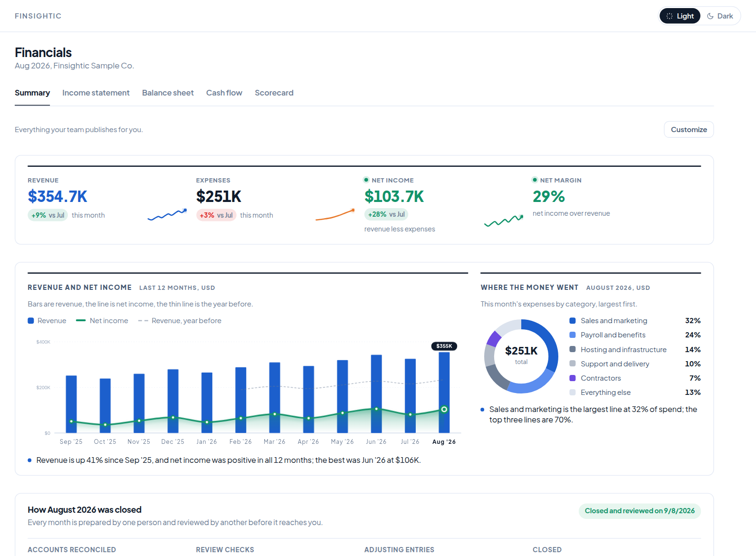Click the +9% vs Jul revenue badge

point(48,215)
